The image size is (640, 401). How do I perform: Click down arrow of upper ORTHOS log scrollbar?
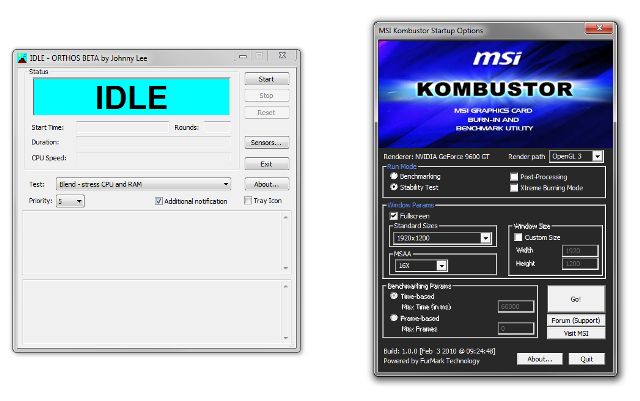tap(286, 268)
